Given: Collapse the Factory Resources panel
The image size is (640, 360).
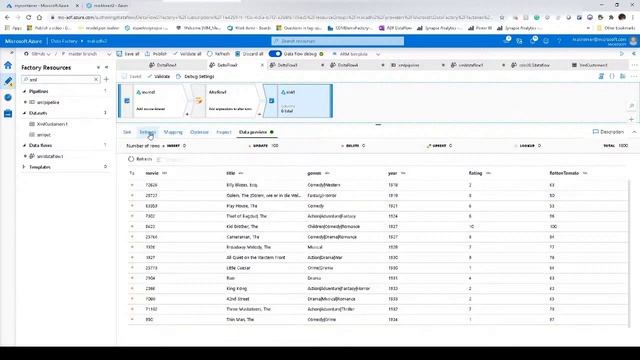Looking at the screenshot, I should [107, 67].
